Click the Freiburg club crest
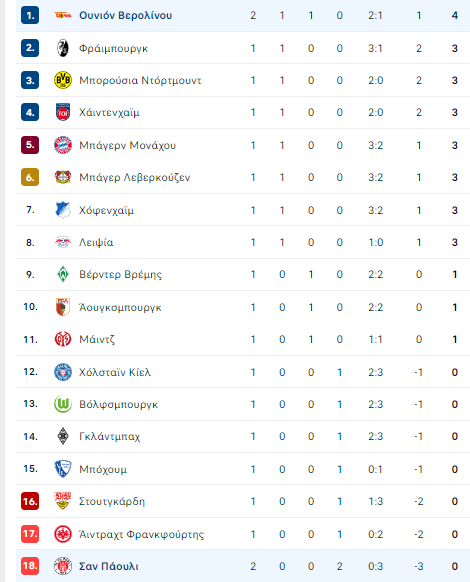 (x=63, y=48)
